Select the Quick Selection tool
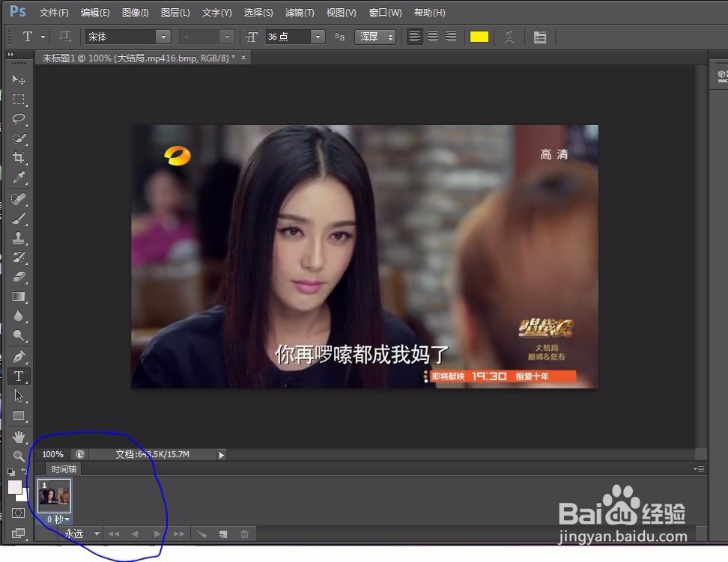The width and height of the screenshot is (728, 562). coord(19,138)
